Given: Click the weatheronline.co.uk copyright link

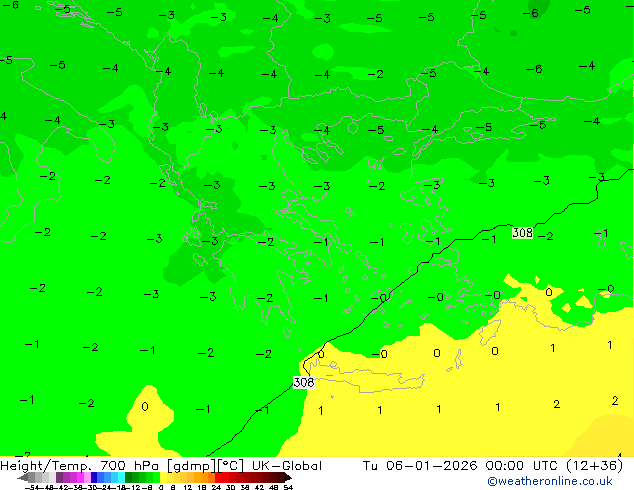Looking at the screenshot, I should (x=550, y=481).
